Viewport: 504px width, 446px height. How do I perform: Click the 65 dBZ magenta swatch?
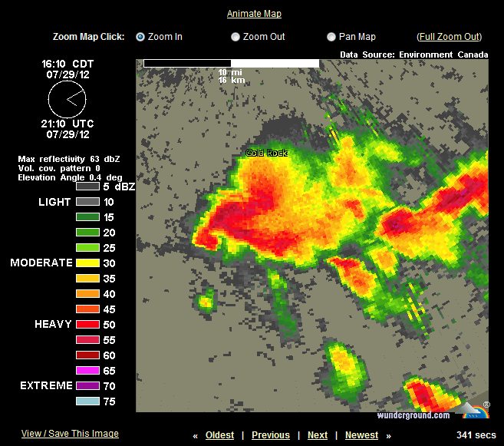[x=87, y=371]
